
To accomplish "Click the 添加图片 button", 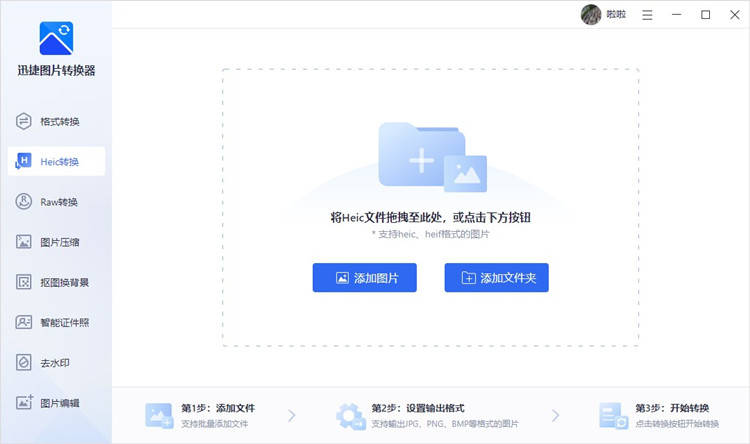I will point(364,278).
